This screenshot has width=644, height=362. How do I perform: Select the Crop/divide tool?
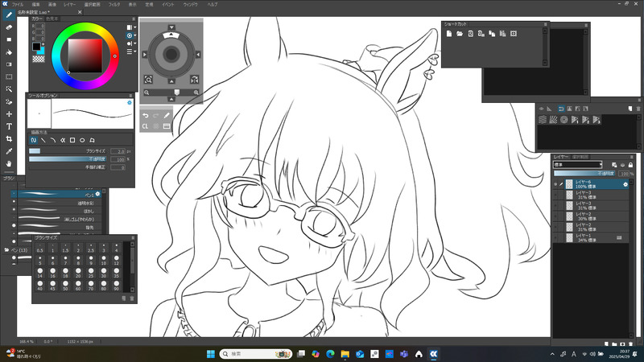coord(9,138)
